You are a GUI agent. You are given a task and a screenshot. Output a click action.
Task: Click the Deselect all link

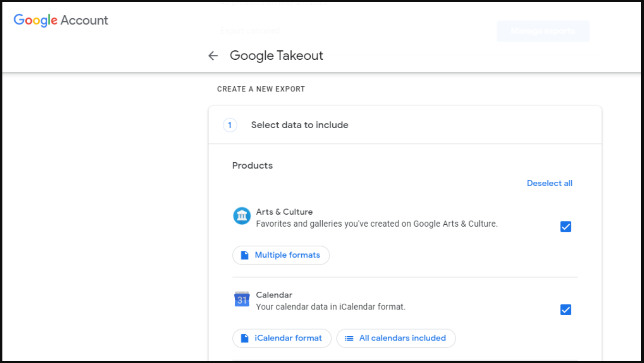(549, 183)
